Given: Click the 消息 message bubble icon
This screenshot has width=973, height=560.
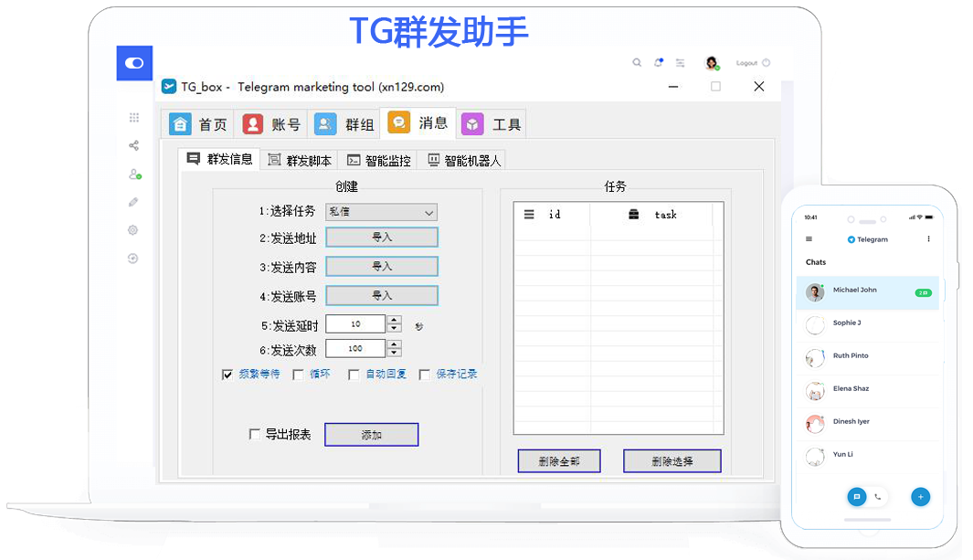Looking at the screenshot, I should tap(399, 122).
